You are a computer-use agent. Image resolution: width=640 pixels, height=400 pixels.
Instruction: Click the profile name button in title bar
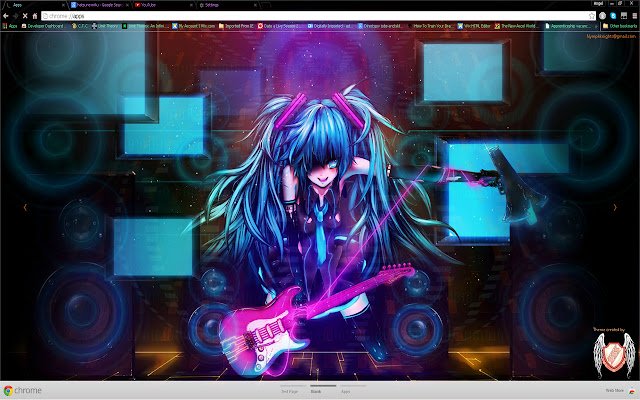[x=598, y=3]
